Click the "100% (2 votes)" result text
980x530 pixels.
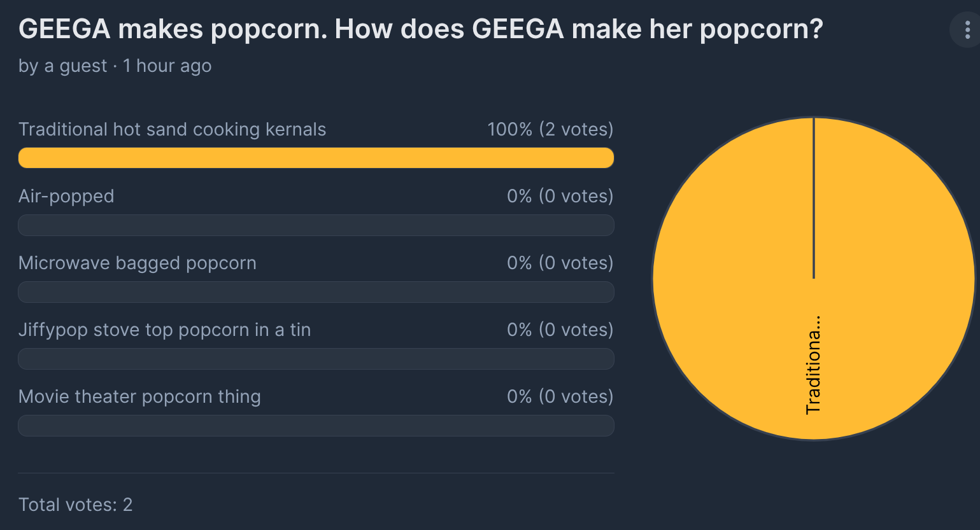(x=550, y=129)
